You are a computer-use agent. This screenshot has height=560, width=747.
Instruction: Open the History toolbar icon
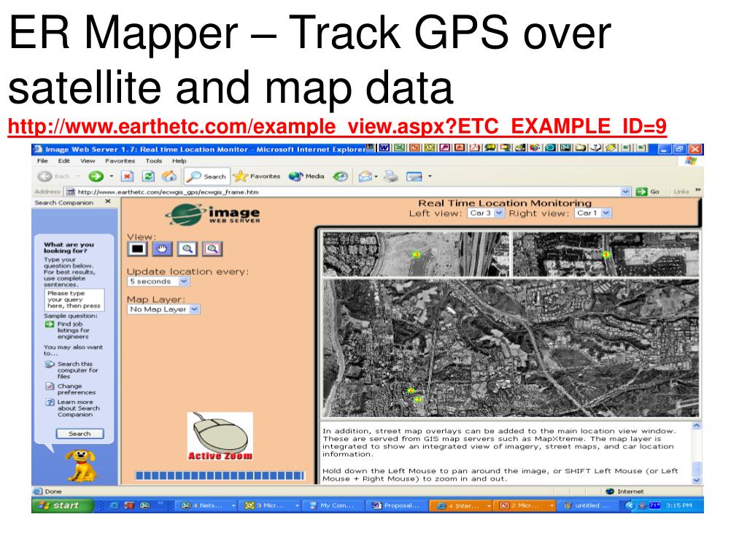tap(340, 176)
